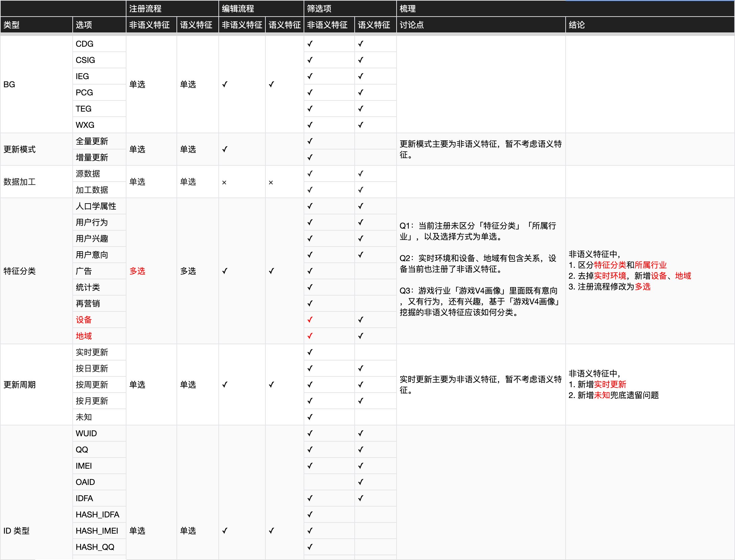Select the IEG option cell
The width and height of the screenshot is (735, 560).
coord(99,76)
